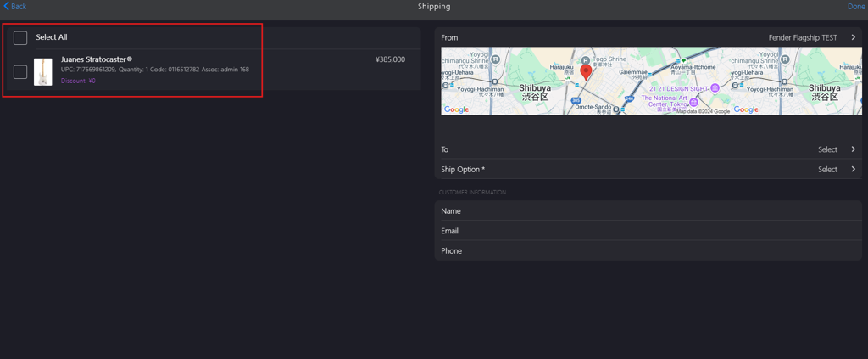This screenshot has height=359, width=868.
Task: Tick the Juanes Stratocaster item checkbox
Action: (x=20, y=72)
